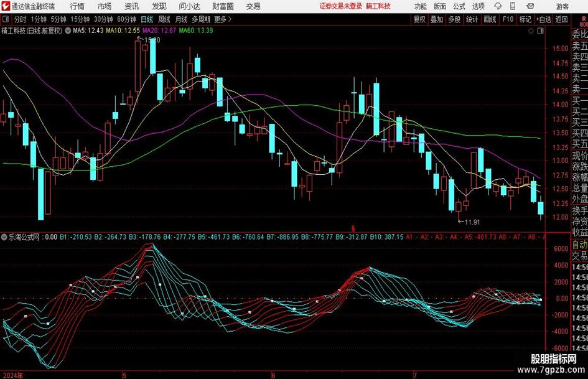Open 市场 menu
The image size is (588, 379).
tap(105, 6)
